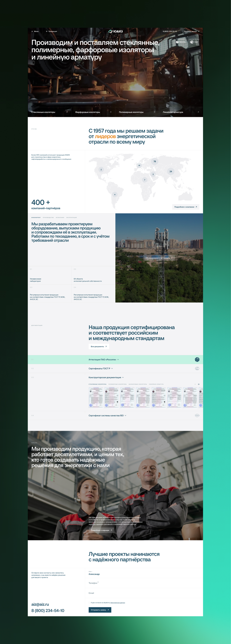Collapse the Конструкторская документация row
231x644 pixels.
(106, 378)
